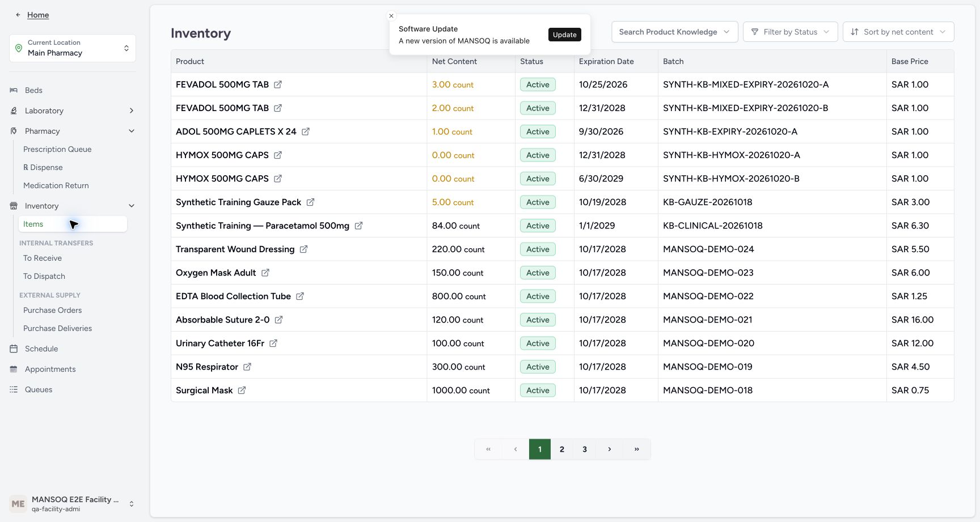This screenshot has width=980, height=522.
Task: Jump to last page with double arrow
Action: pos(637,449)
